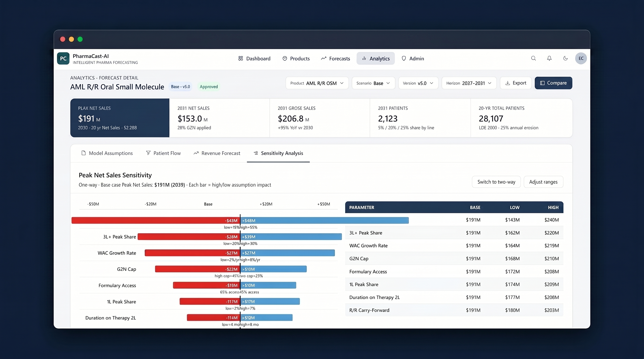The height and width of the screenshot is (359, 644).
Task: Switch to the Revenue Forecast tab
Action: (217, 153)
